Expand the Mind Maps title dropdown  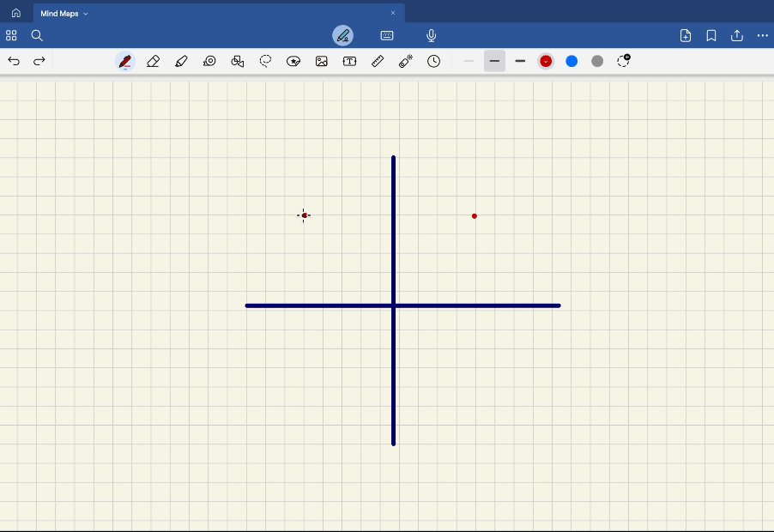click(x=86, y=14)
